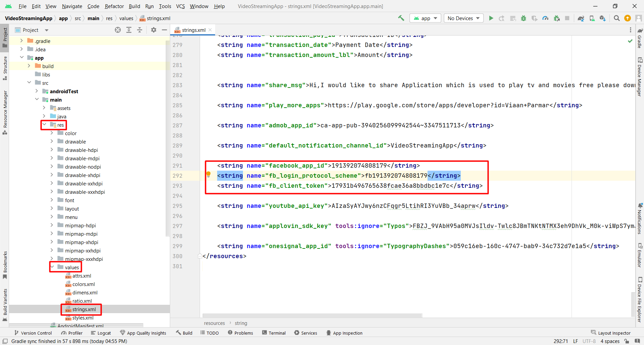
Task: Open the SDK Manager toolbar icon
Action: [603, 18]
